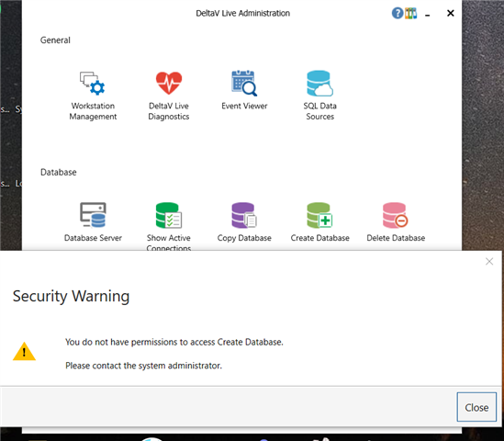Click the 'Security Warning' dialog title
504x441 pixels.
pyautogui.click(x=71, y=296)
